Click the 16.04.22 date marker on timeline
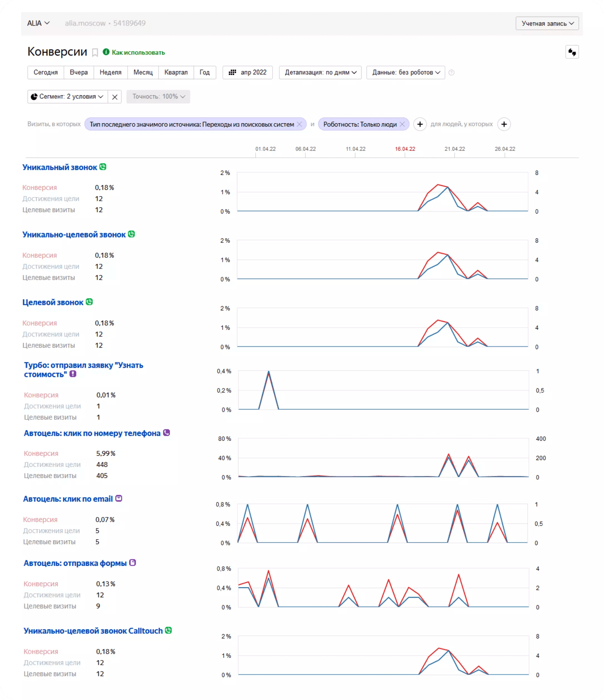Viewport: 604px width, 700px height. pyautogui.click(x=405, y=149)
